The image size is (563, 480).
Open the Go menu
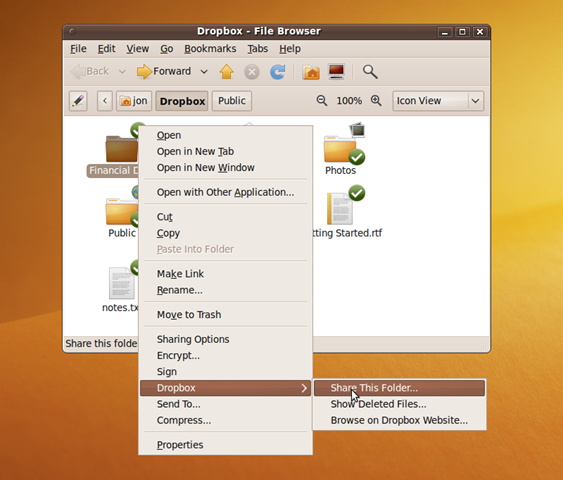tap(167, 48)
